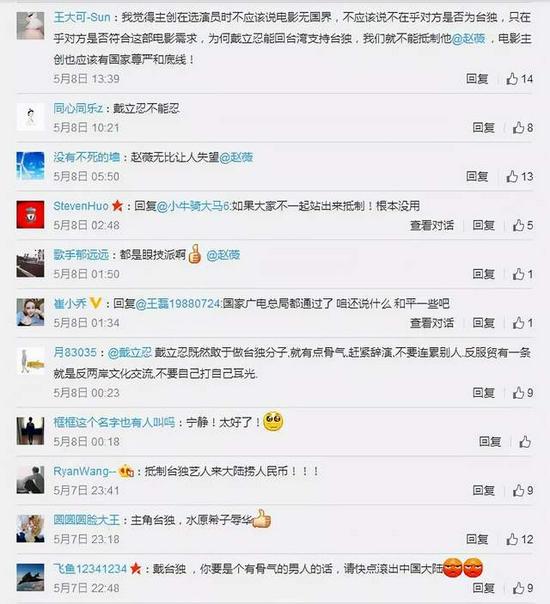Reply to 王大可-Sun's comment
The height and width of the screenshot is (604, 550).
point(477,79)
